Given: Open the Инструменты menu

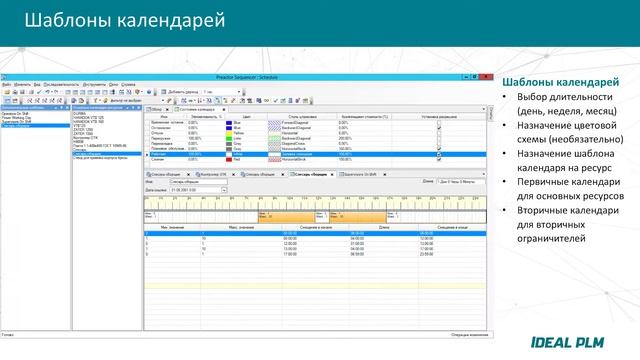Looking at the screenshot, I should pyautogui.click(x=94, y=84).
